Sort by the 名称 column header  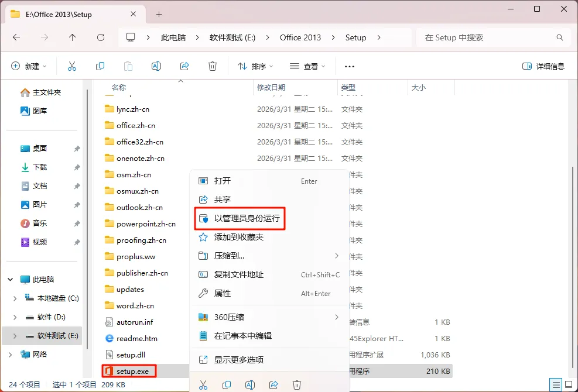pos(119,87)
